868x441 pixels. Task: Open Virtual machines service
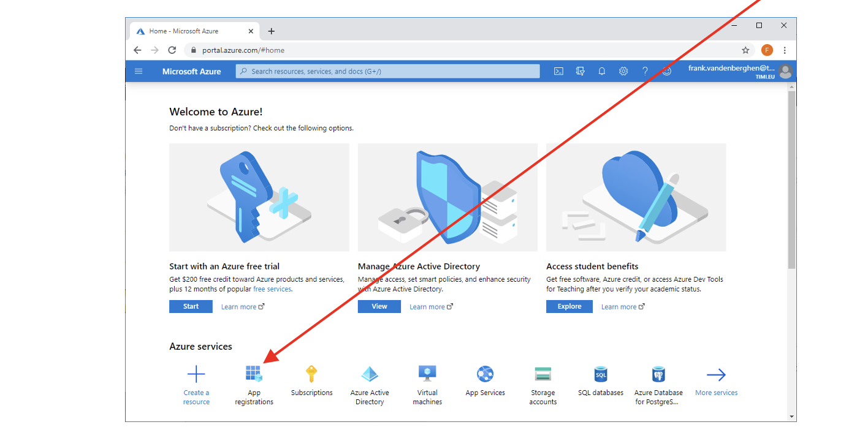(x=427, y=374)
